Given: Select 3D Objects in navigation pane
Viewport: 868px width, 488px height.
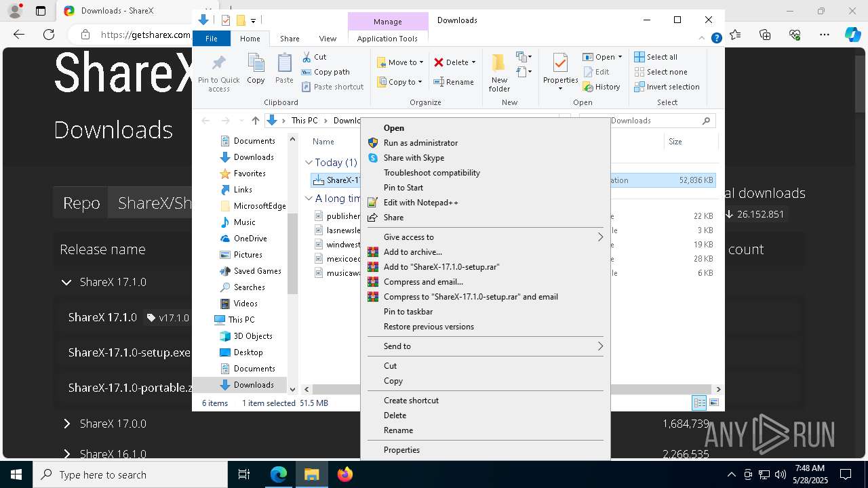Looking at the screenshot, I should (x=253, y=336).
